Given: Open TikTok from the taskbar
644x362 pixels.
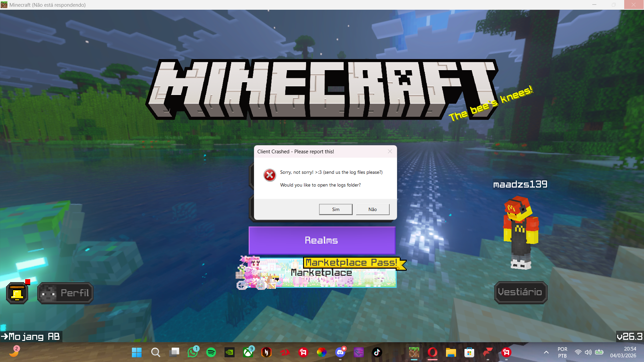Looking at the screenshot, I should click(x=377, y=352).
